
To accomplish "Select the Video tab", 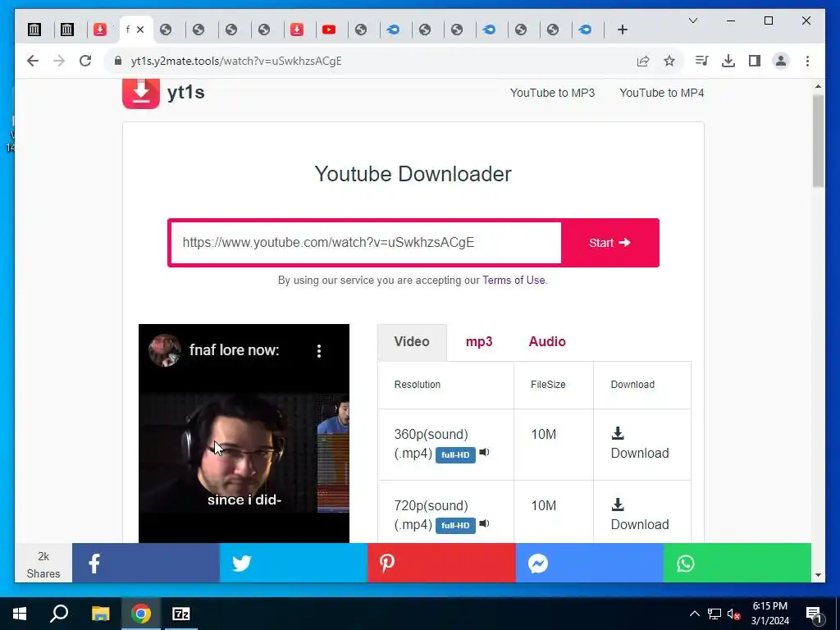I will click(x=412, y=342).
